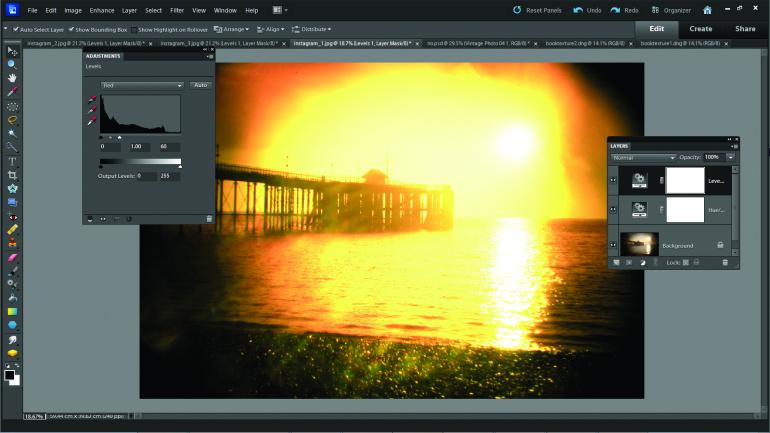Select the Move tool
This screenshot has height=433, width=770.
pos(12,51)
